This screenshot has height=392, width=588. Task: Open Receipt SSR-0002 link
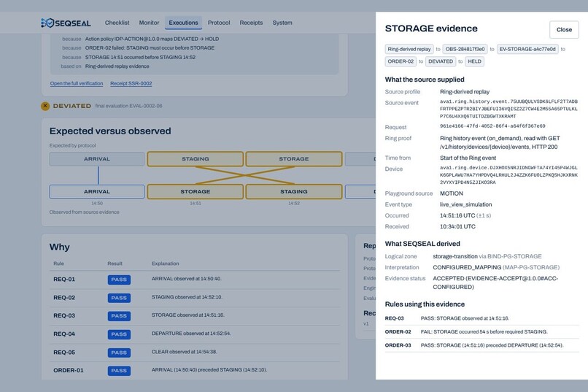click(131, 83)
